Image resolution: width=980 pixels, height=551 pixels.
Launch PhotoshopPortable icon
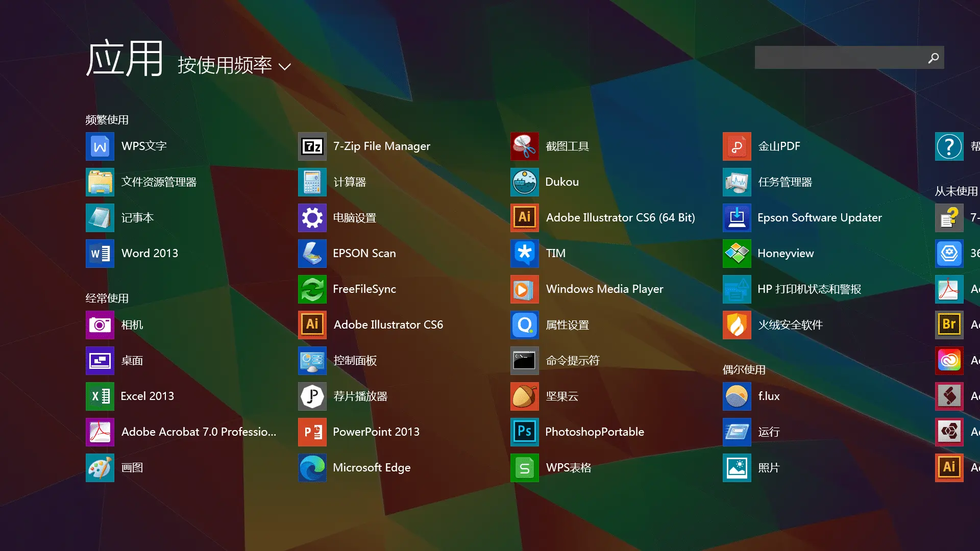pos(525,432)
